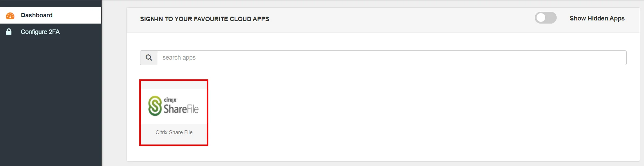This screenshot has width=644, height=166.
Task: Click the magnifier search icon
Action: pos(149,58)
